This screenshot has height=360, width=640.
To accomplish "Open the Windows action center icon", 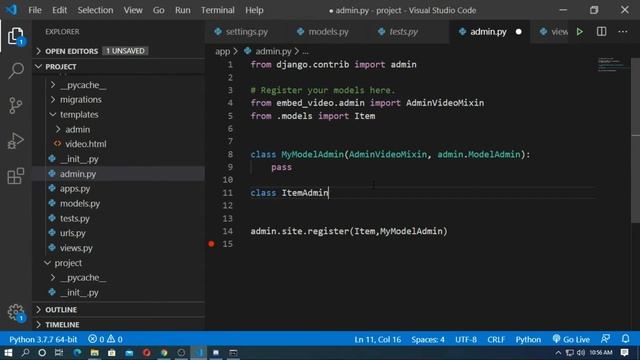I will pos(624,352).
